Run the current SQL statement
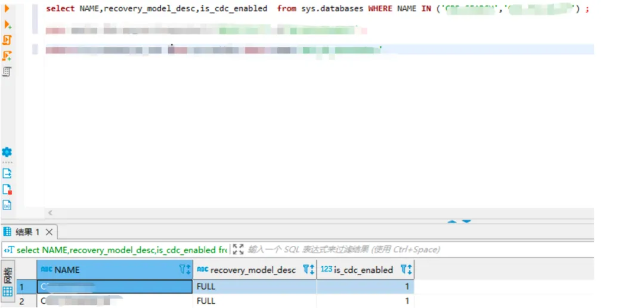The image size is (644, 308). [7, 8]
